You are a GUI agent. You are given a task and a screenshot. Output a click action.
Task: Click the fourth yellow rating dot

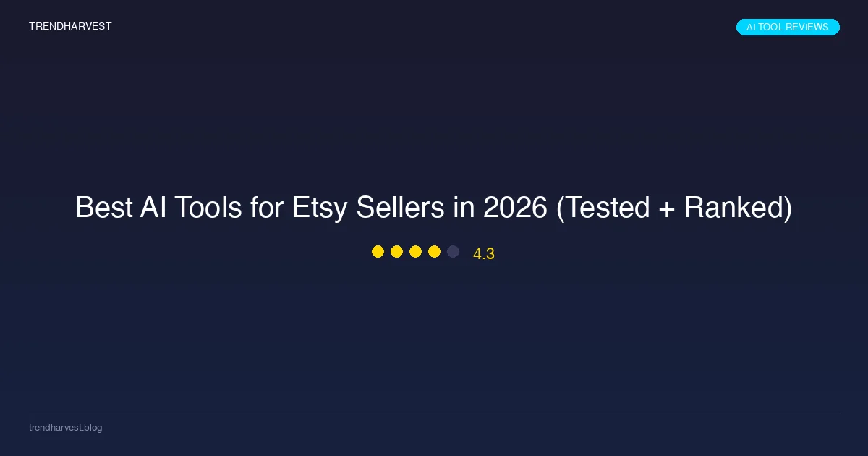(434, 252)
